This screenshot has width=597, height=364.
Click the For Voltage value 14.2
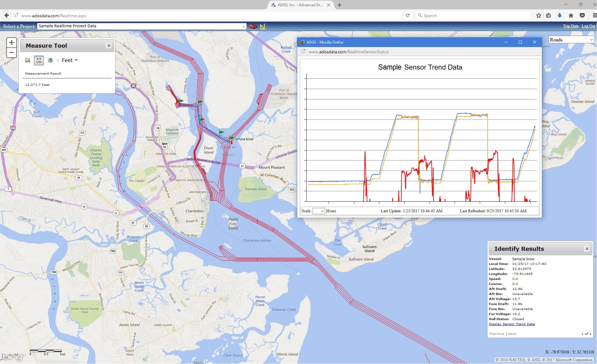pos(516,314)
